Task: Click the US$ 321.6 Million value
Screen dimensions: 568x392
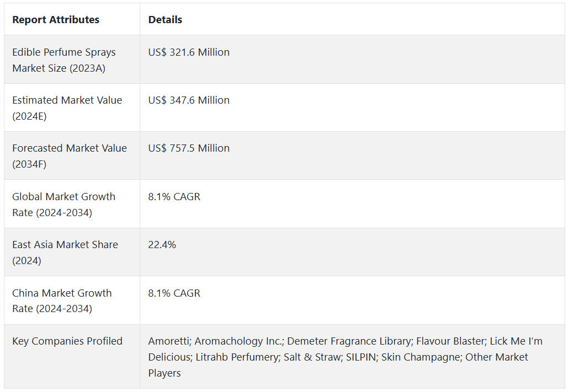Action: [x=189, y=52]
